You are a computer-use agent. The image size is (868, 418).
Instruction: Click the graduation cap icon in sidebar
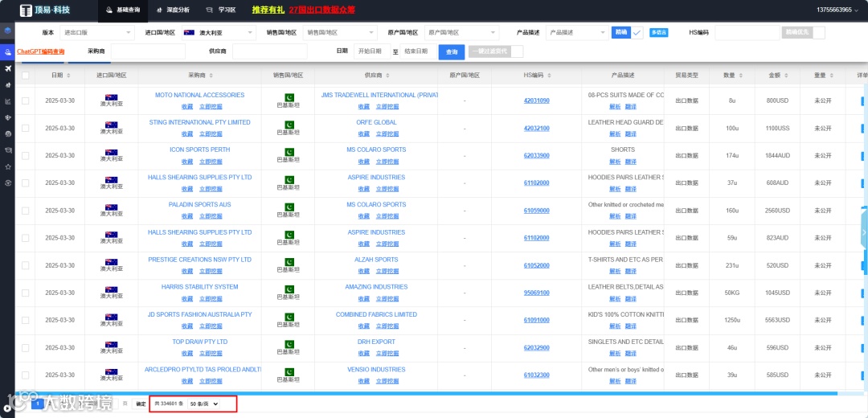pyautogui.click(x=7, y=150)
